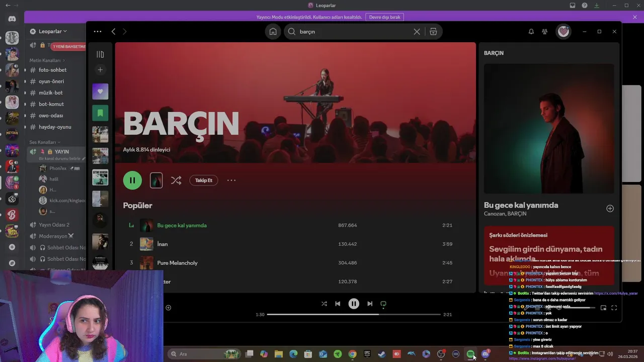Screen dimensions: 644x362
Task: Skip to the next track in the player bar
Action: tap(370, 304)
